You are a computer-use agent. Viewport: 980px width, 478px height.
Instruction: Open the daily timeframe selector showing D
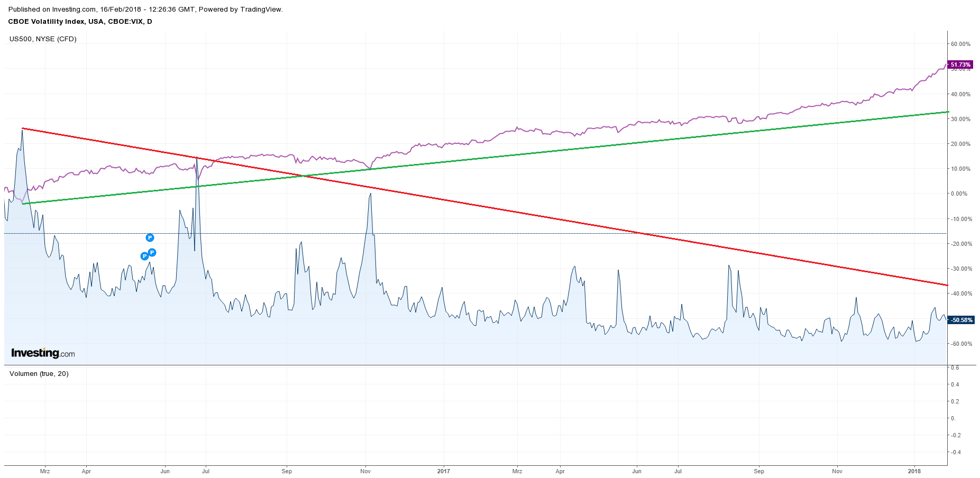pyautogui.click(x=150, y=22)
